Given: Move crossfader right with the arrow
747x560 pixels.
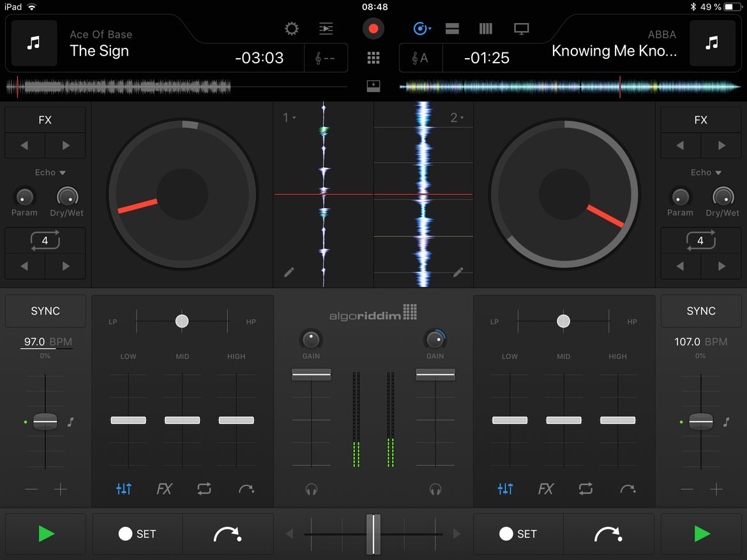Looking at the screenshot, I should [456, 534].
